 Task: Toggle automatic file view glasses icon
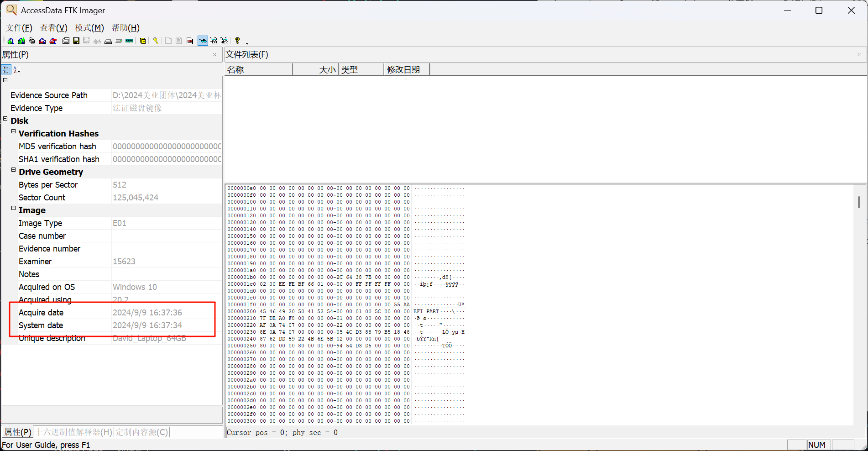(203, 41)
